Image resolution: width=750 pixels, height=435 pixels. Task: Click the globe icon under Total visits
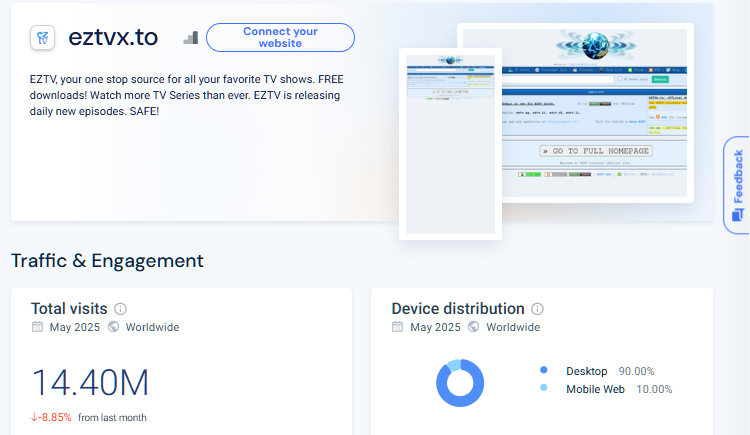(113, 327)
